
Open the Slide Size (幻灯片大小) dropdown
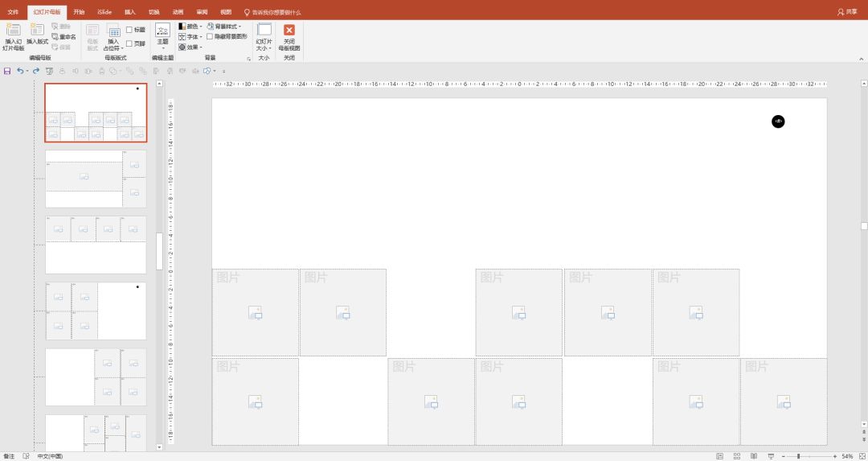point(264,36)
